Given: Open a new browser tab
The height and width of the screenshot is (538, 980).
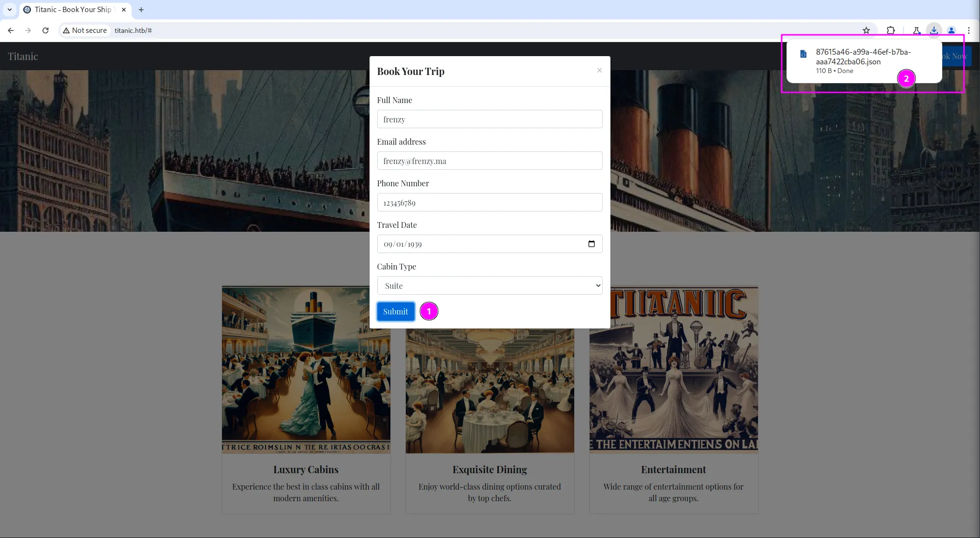Looking at the screenshot, I should click(141, 10).
